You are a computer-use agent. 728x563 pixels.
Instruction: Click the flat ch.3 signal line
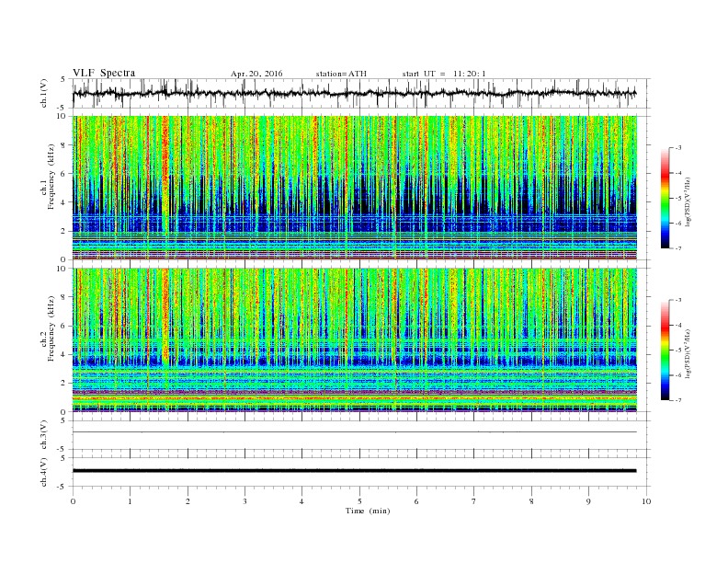point(354,432)
